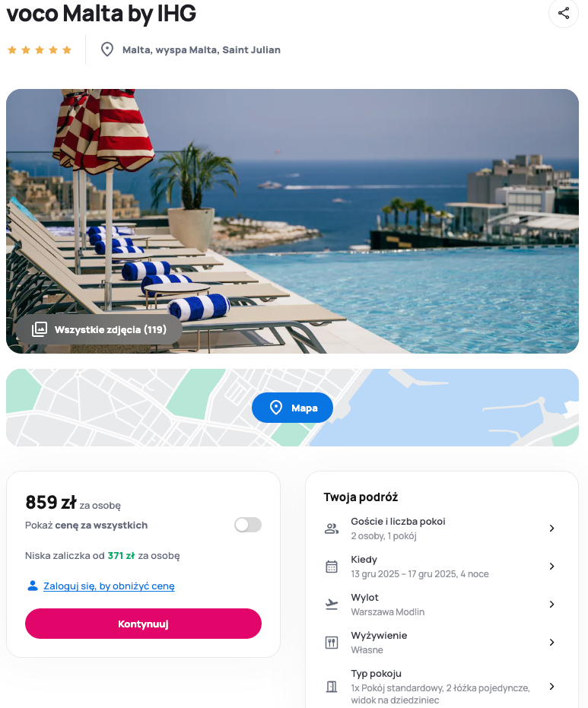This screenshot has width=588, height=708.
Task: Open the hotel pool photo
Action: click(x=292, y=221)
